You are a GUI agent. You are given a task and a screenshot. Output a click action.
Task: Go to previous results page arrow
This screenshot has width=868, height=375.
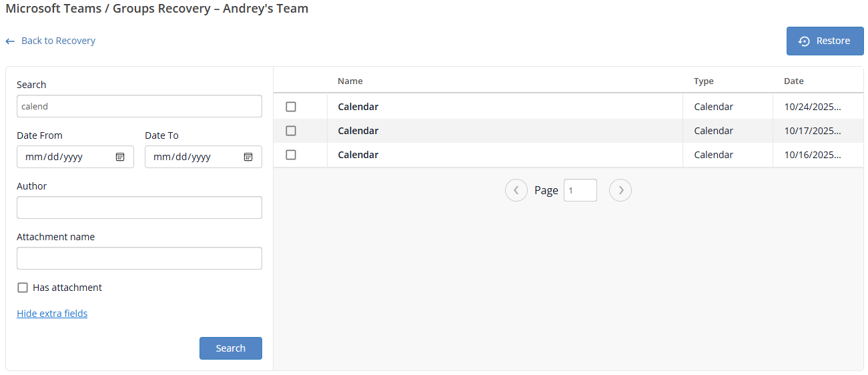pos(516,190)
